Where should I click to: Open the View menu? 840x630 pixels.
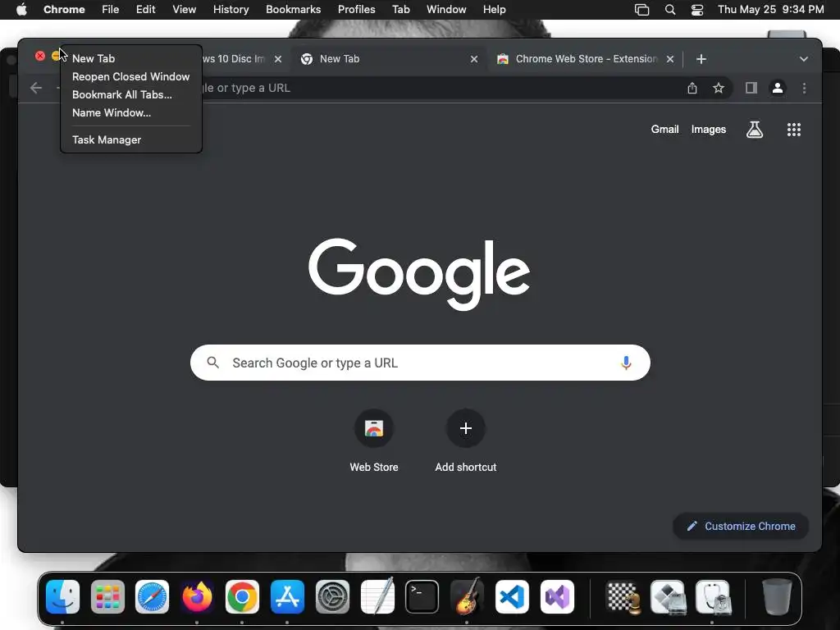(184, 10)
